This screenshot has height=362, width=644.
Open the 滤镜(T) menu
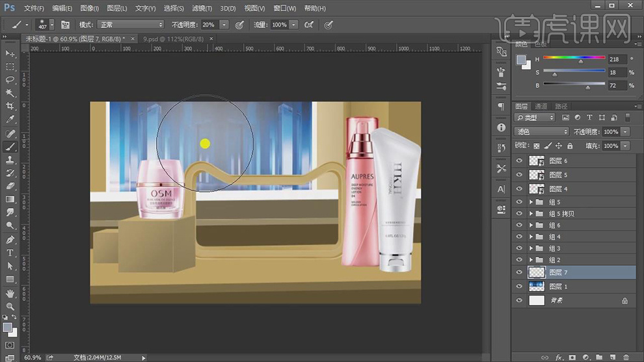point(202,8)
